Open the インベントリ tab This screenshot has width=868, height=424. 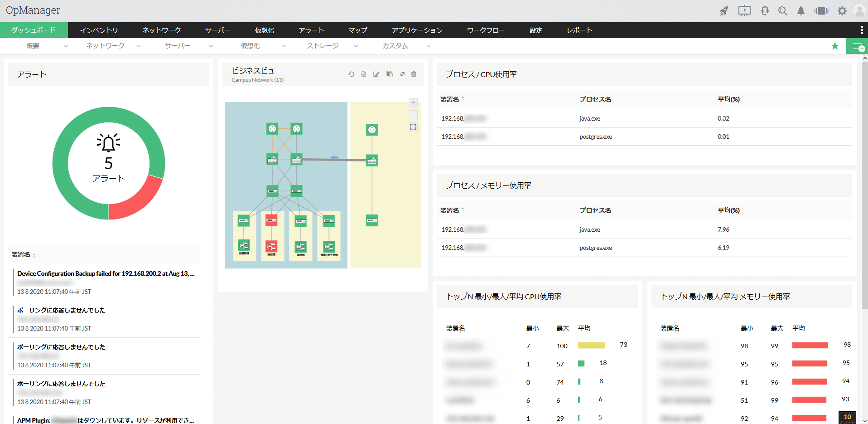(x=99, y=30)
